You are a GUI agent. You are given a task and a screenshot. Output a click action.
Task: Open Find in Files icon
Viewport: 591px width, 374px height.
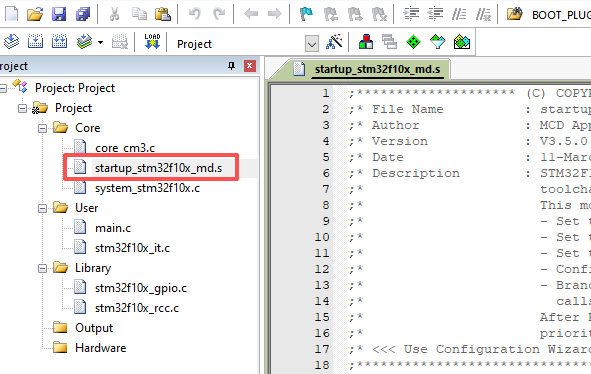[x=514, y=14]
